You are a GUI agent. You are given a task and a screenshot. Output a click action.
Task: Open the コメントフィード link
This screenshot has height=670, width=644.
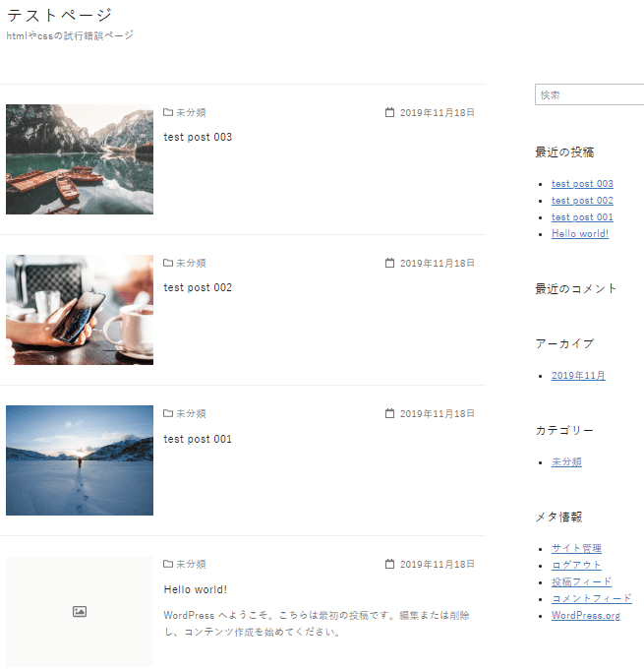coord(592,598)
